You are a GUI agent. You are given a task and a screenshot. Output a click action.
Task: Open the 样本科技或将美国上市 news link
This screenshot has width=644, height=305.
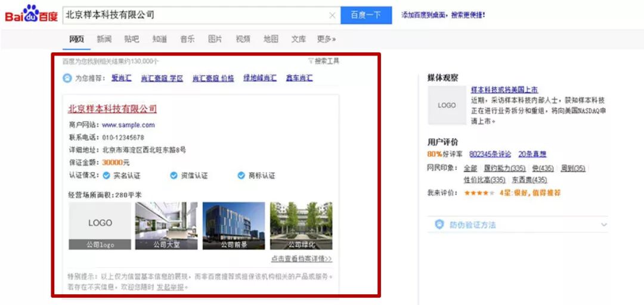tap(504, 90)
